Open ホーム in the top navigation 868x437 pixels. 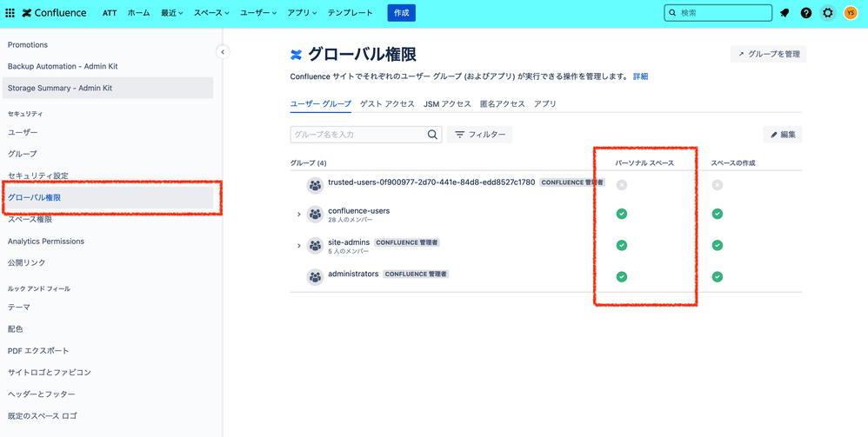(138, 13)
